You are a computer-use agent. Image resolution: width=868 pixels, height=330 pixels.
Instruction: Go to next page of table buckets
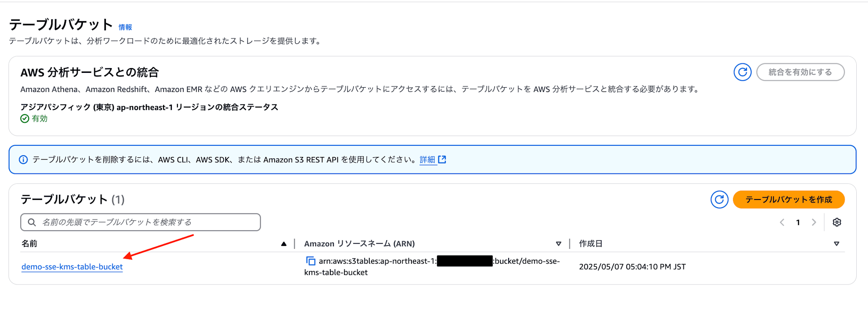tap(814, 222)
